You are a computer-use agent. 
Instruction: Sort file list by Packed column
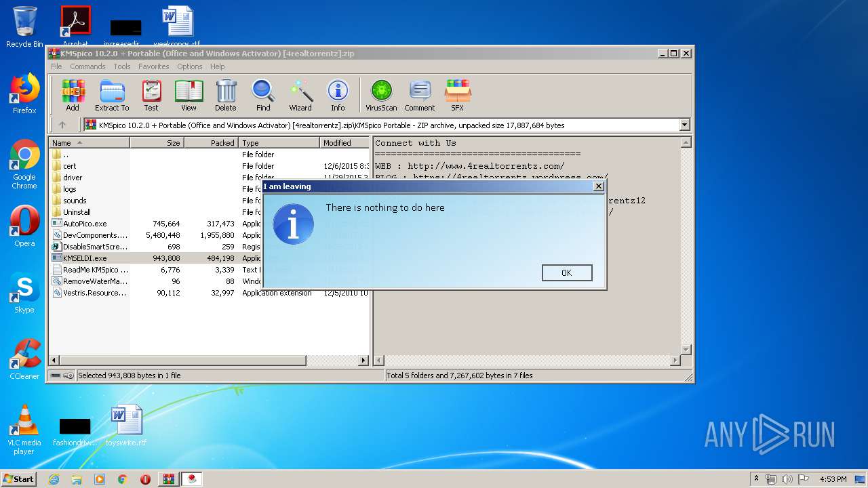tap(211, 143)
